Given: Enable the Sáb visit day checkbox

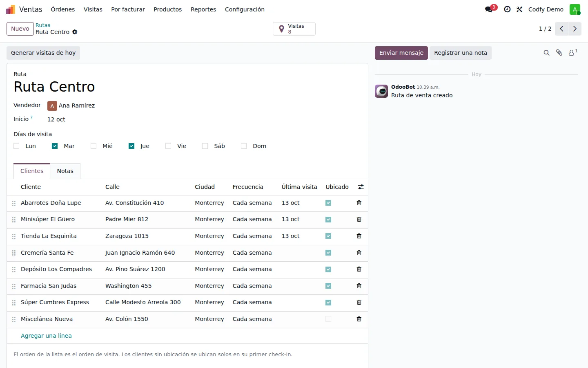Looking at the screenshot, I should (205, 146).
